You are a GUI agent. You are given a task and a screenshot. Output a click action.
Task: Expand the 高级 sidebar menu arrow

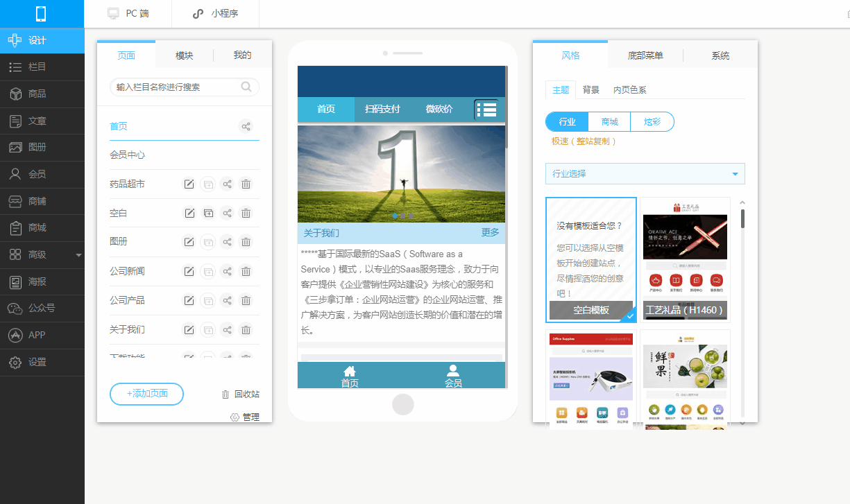(78, 255)
